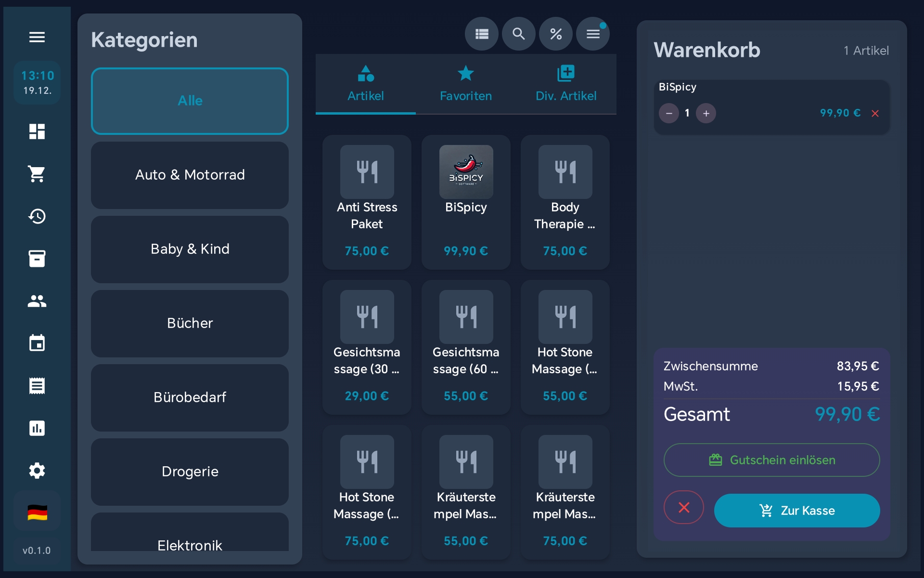Click the percent discount button
This screenshot has width=924, height=578.
[x=555, y=34]
